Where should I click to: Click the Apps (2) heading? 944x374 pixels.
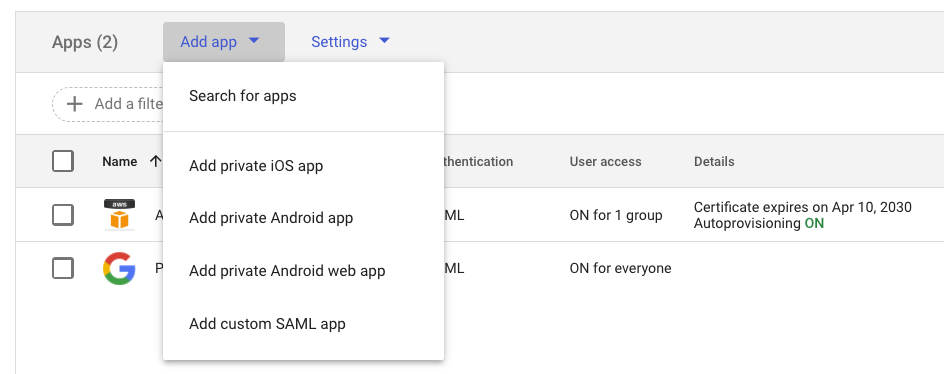(85, 42)
